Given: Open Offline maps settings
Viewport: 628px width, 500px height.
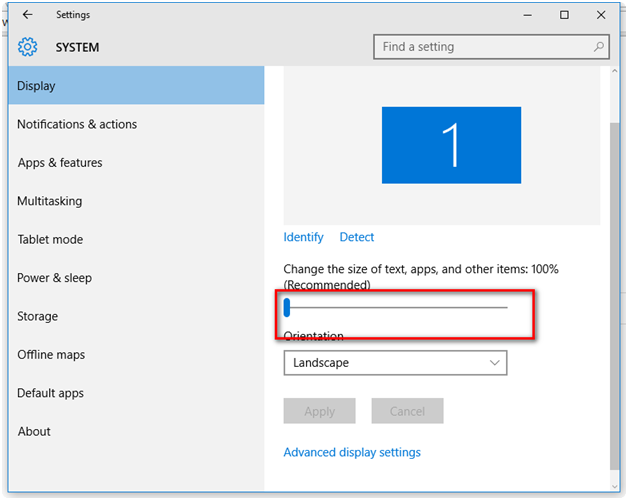Looking at the screenshot, I should pos(51,355).
